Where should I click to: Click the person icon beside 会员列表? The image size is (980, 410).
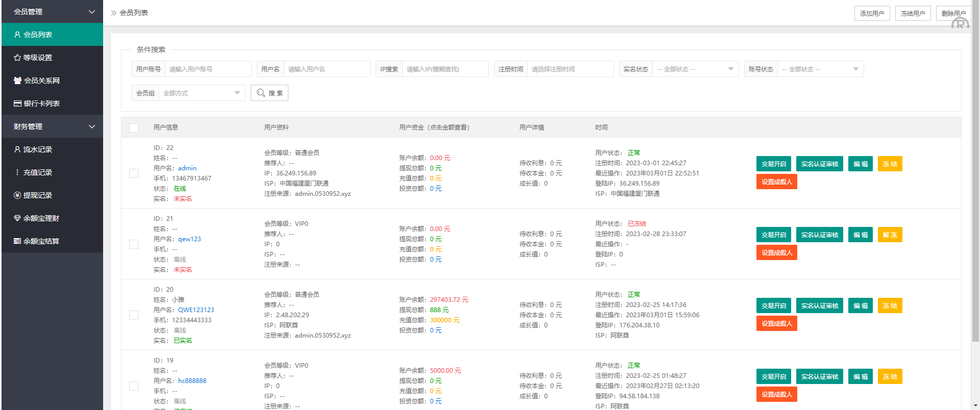coord(17,35)
